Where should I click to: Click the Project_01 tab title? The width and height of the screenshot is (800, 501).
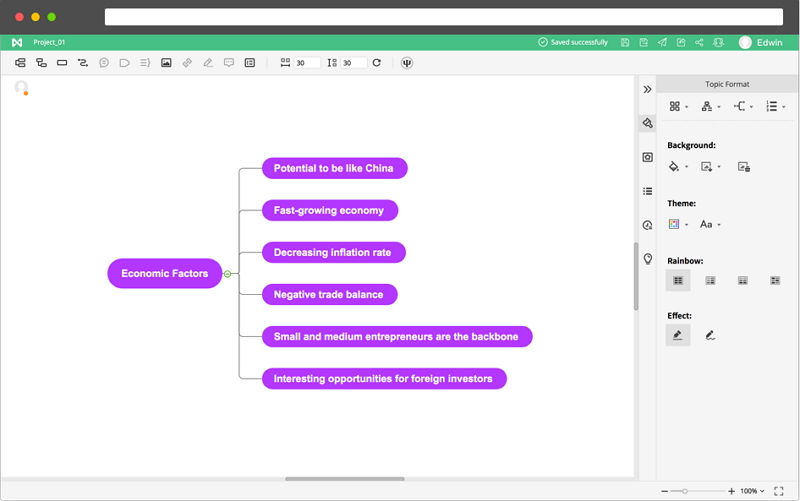pyautogui.click(x=49, y=43)
